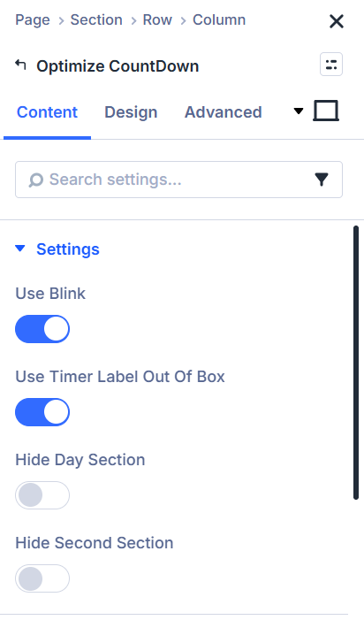Viewport: 364px width, 620px height.
Task: Switch to the Advanced tab
Action: click(x=223, y=112)
